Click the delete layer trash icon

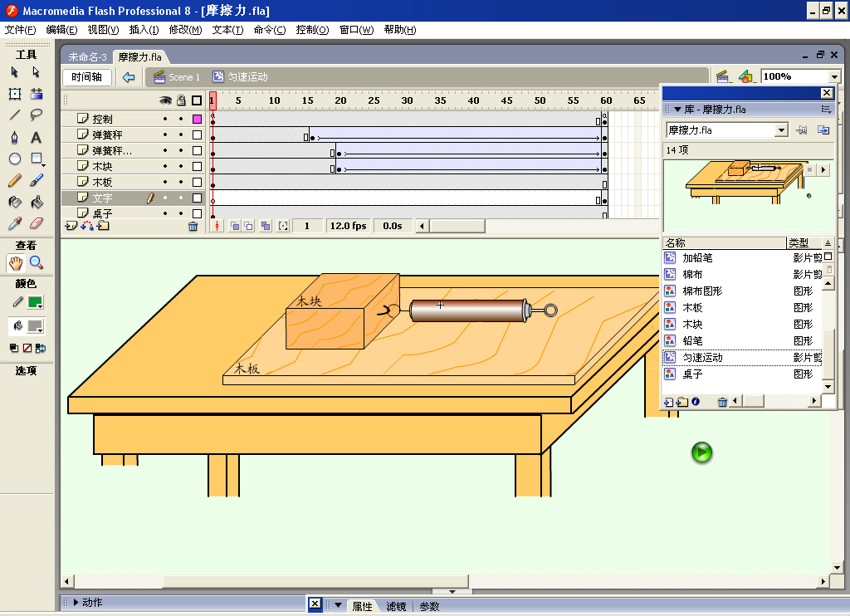tap(193, 226)
